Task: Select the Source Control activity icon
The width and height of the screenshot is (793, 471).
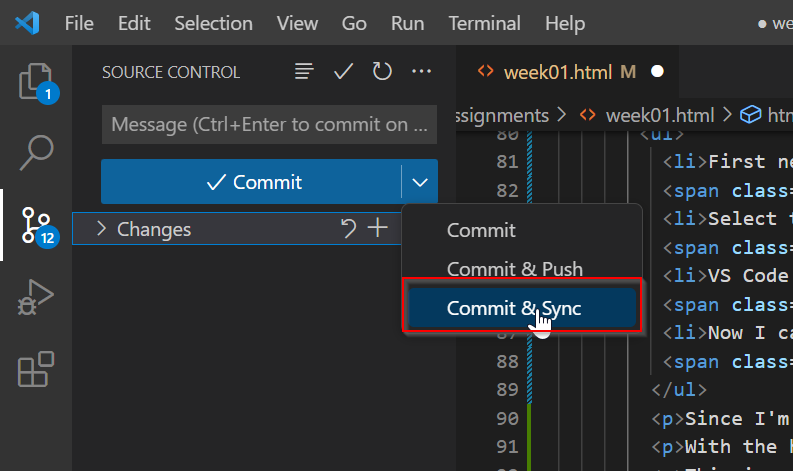Action: [36, 225]
